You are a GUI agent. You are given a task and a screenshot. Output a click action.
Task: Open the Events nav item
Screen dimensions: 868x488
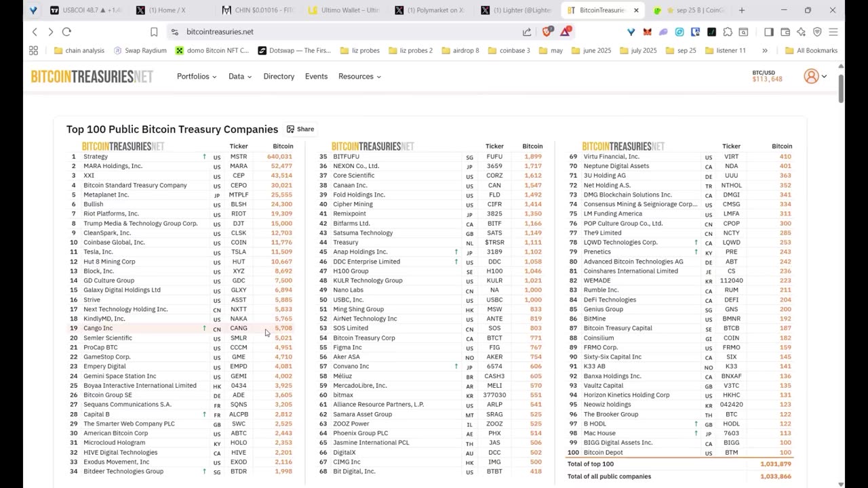pos(316,77)
